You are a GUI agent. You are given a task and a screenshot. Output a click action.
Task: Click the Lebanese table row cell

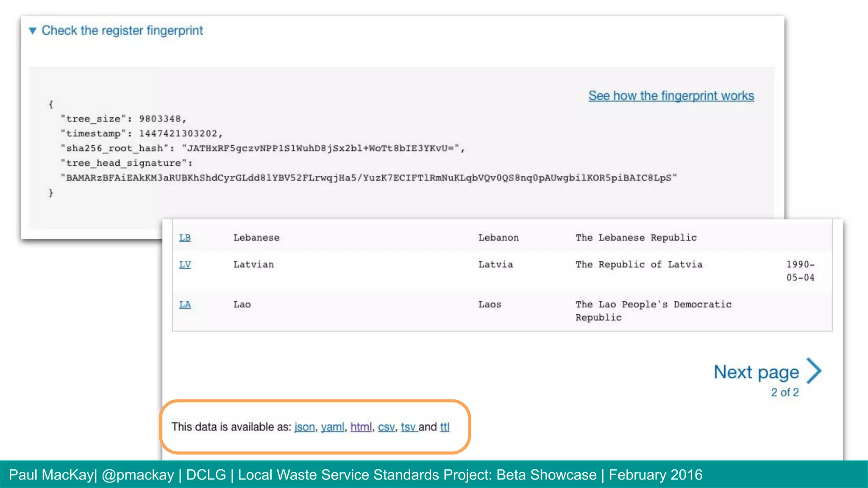[x=256, y=238]
